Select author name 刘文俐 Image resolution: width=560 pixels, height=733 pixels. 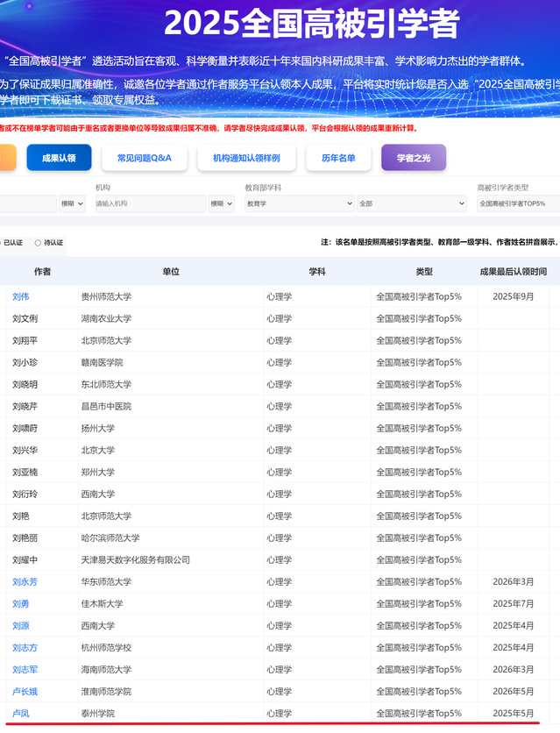25,318
